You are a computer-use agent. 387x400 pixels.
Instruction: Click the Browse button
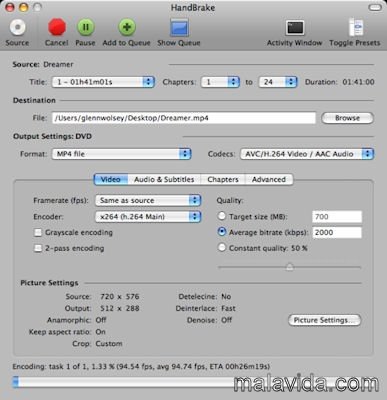coord(347,118)
